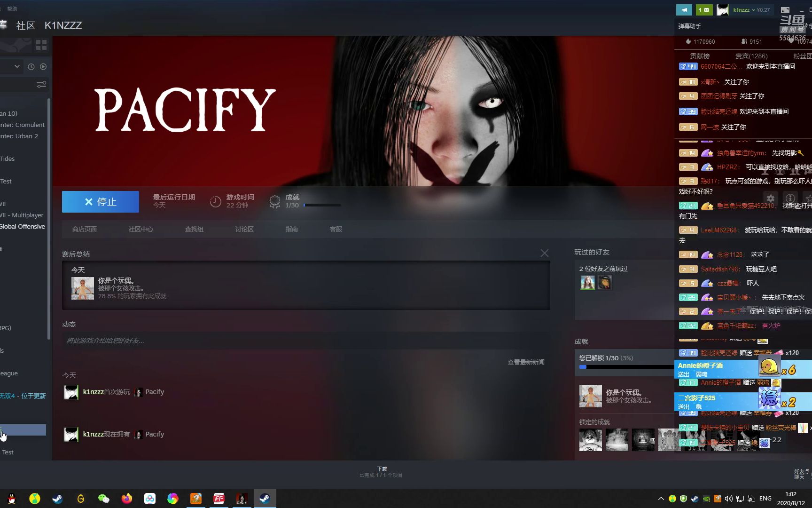Image resolution: width=812 pixels, height=508 pixels.
Task: Expand the library category dropdown chevron
Action: [x=17, y=67]
